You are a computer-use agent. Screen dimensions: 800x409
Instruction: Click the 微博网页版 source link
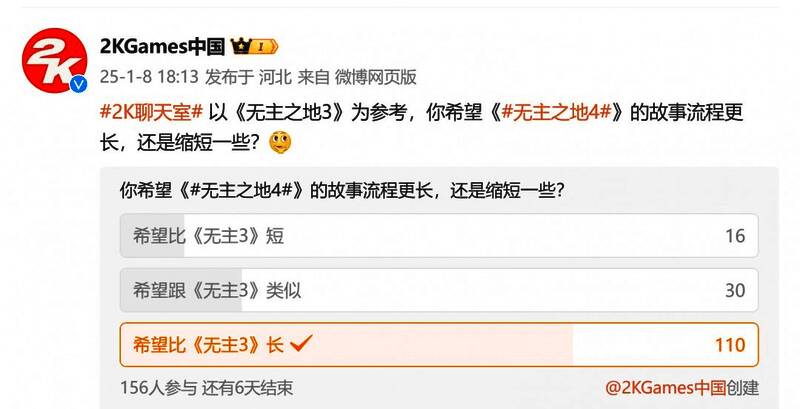(376, 77)
